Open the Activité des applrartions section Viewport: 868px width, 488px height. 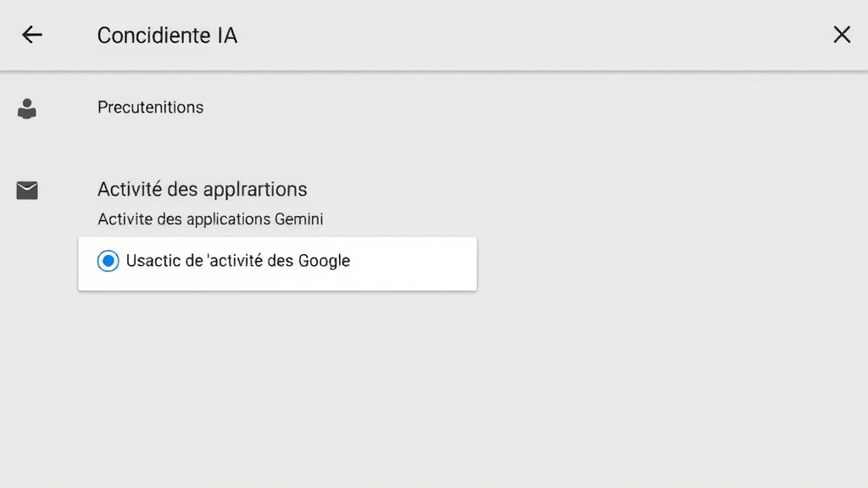[202, 189]
